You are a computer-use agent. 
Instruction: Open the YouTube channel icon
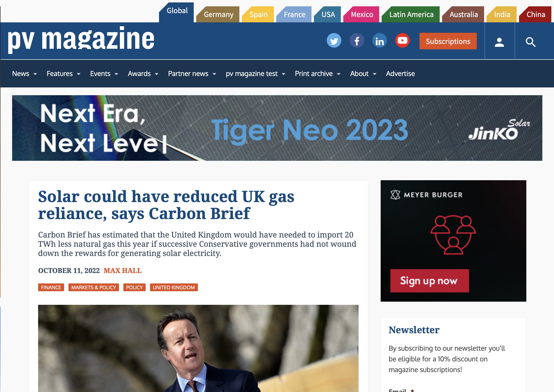coord(402,41)
